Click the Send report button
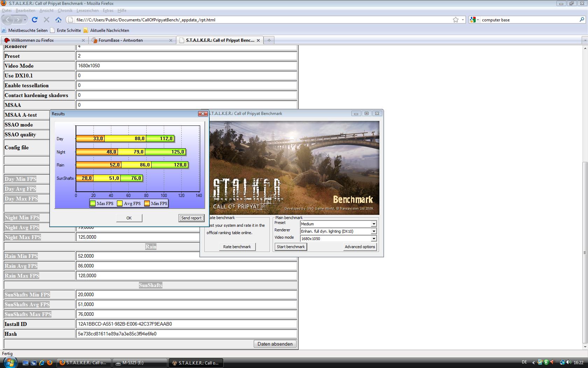Viewport: 588px width, 368px height. point(191,218)
